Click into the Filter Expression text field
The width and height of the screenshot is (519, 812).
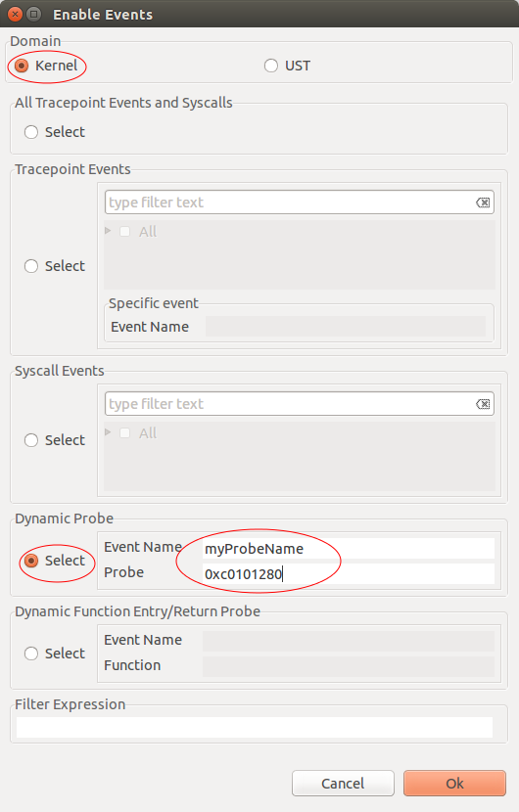click(254, 727)
